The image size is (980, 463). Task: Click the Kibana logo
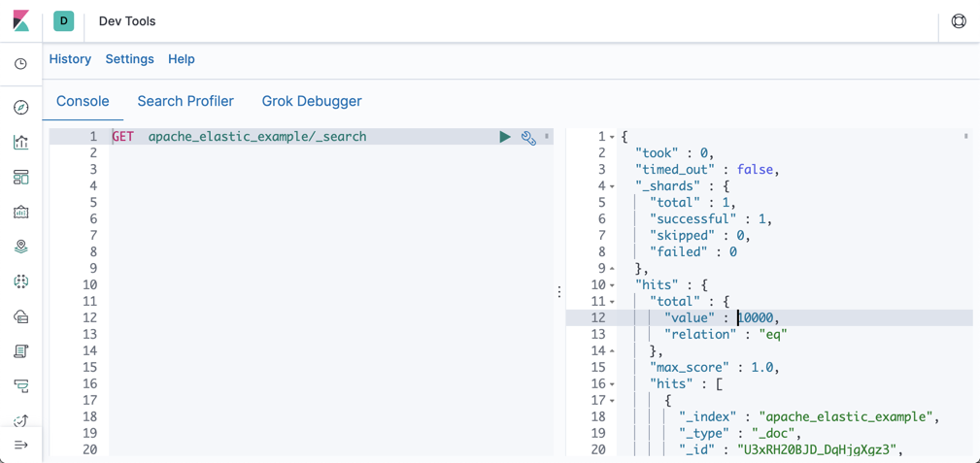pos(20,20)
